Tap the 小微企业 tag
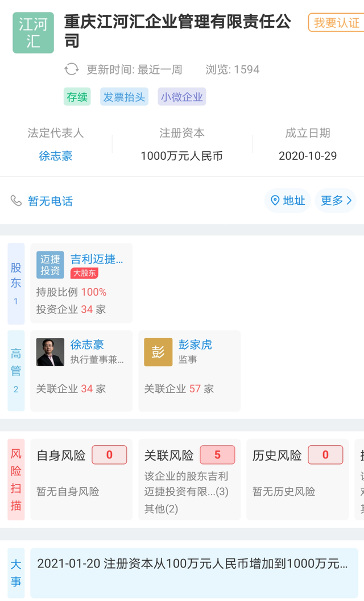Image resolution: width=364 pixels, height=601 pixels. tap(181, 97)
